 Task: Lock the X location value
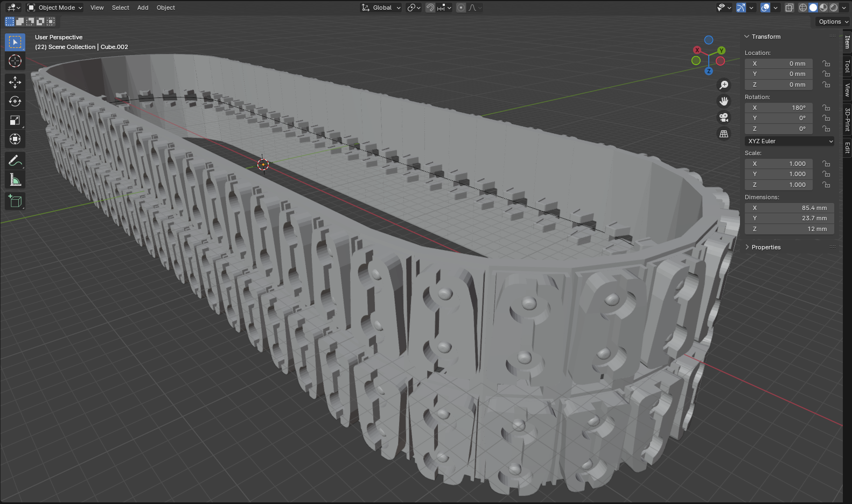click(826, 64)
